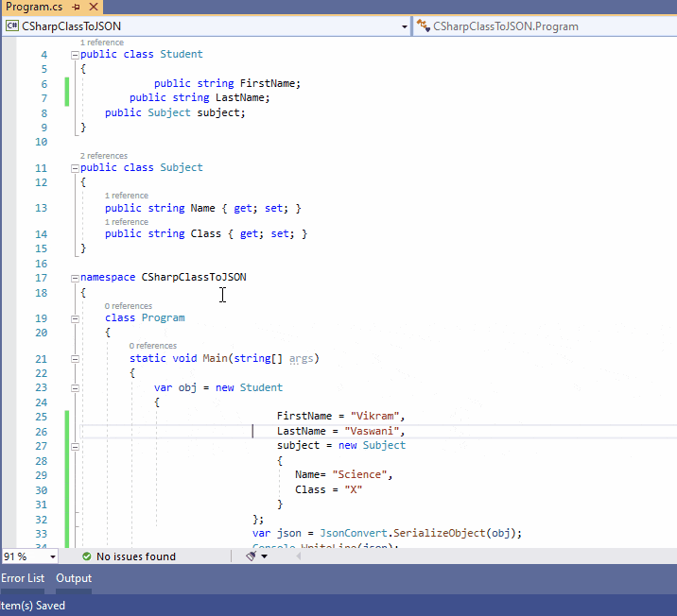Image resolution: width=677 pixels, height=616 pixels.
Task: Open the 91 % zoom dropdown
Action: (53, 556)
